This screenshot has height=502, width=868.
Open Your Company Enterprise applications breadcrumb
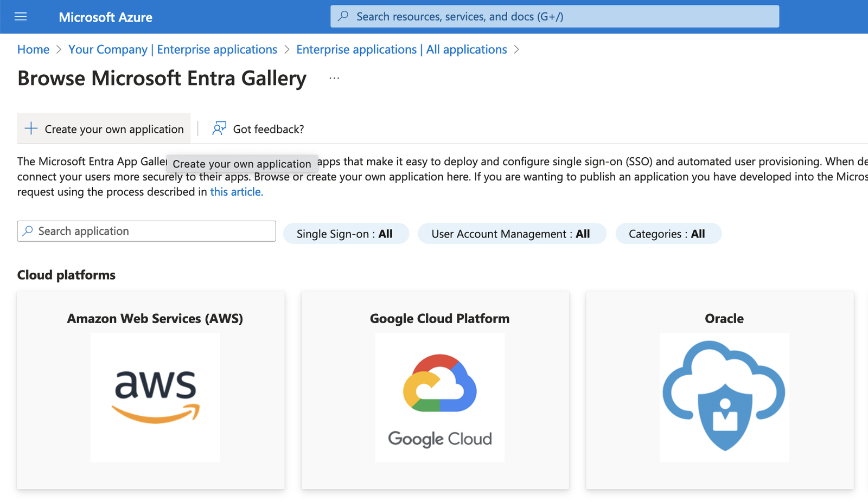point(173,49)
